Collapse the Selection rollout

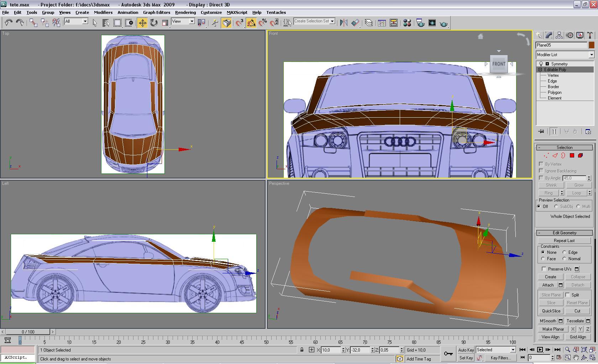click(565, 148)
